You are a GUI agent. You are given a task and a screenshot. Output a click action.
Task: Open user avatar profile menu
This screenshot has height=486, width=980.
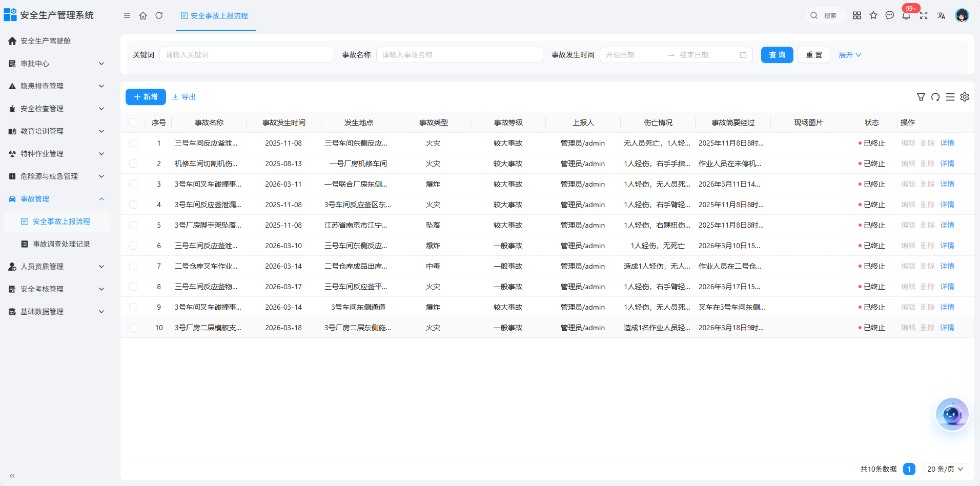(x=962, y=15)
